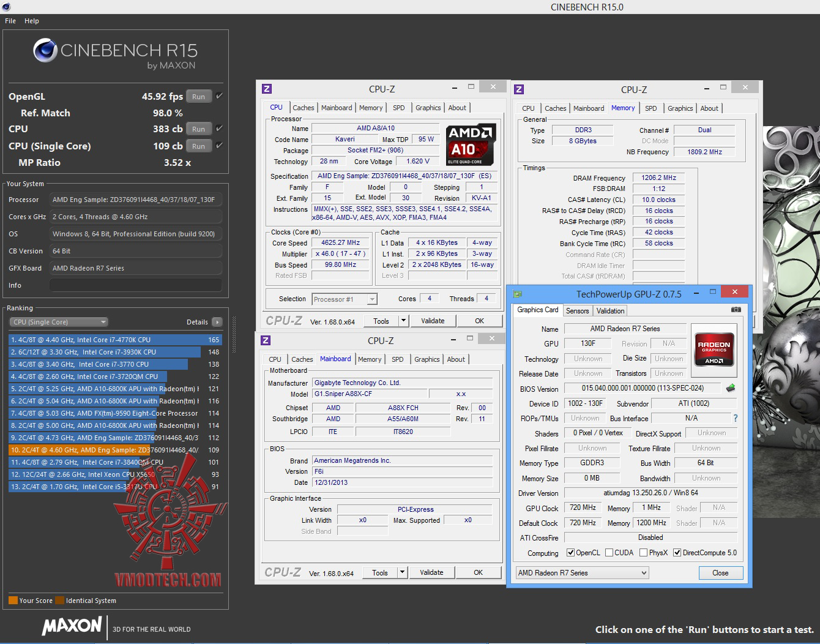Select ranking row 12 Intel Xeon CPU X5650
This screenshot has width=820, height=644.
click(x=115, y=474)
